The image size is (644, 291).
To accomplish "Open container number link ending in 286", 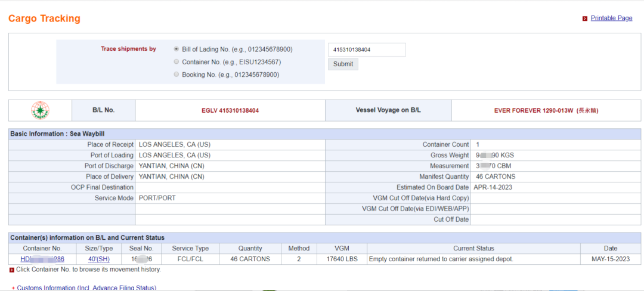I will point(42,259).
